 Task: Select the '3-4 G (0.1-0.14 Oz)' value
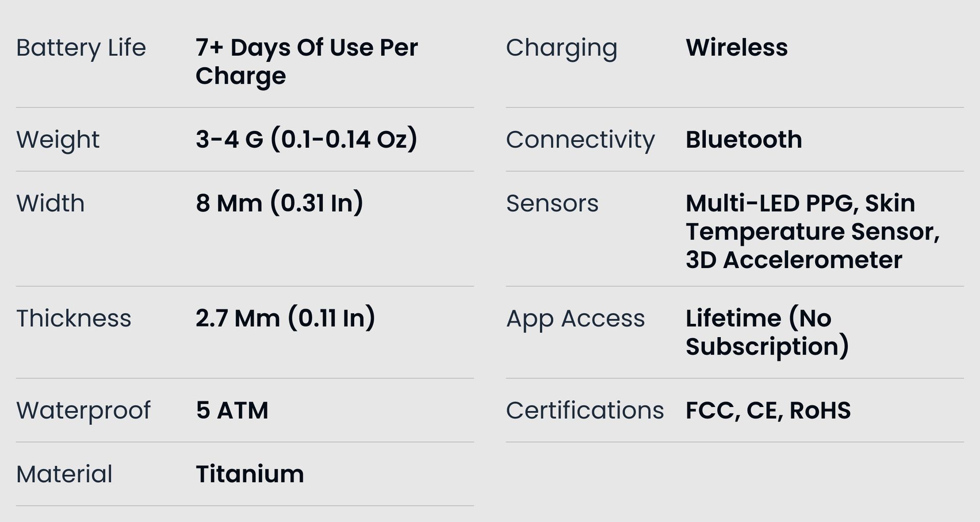(306, 139)
